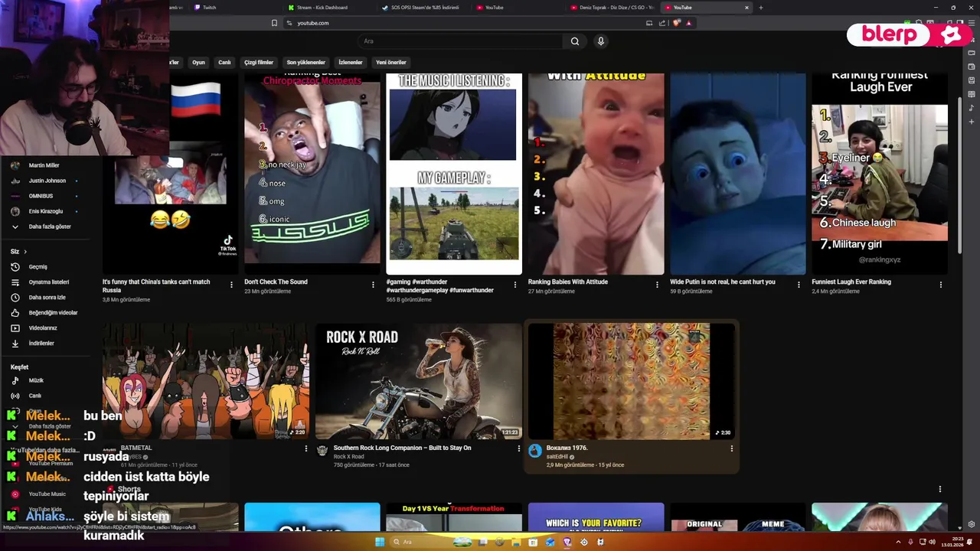Open İndirilenler downloads in the sidebar
980x551 pixels.
pyautogui.click(x=41, y=344)
